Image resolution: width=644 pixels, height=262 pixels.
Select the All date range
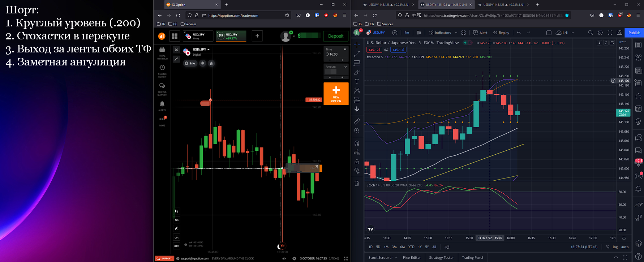coord(434,247)
